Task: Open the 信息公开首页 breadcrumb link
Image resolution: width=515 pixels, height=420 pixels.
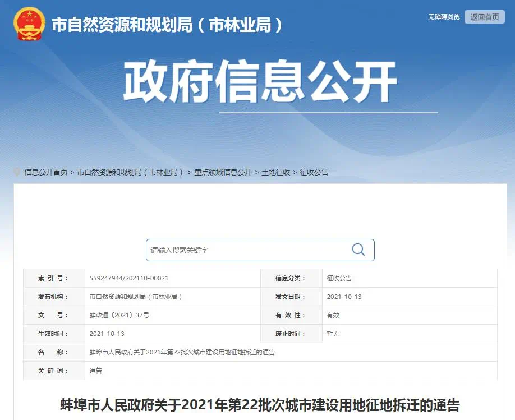Action: tap(46, 172)
